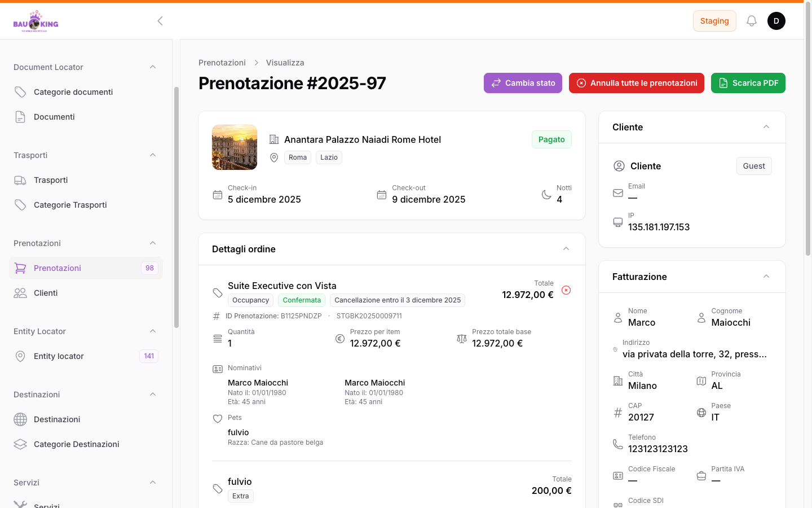Collapse the Fatturazione panel
Screen dimensions: 812x508
(766, 277)
